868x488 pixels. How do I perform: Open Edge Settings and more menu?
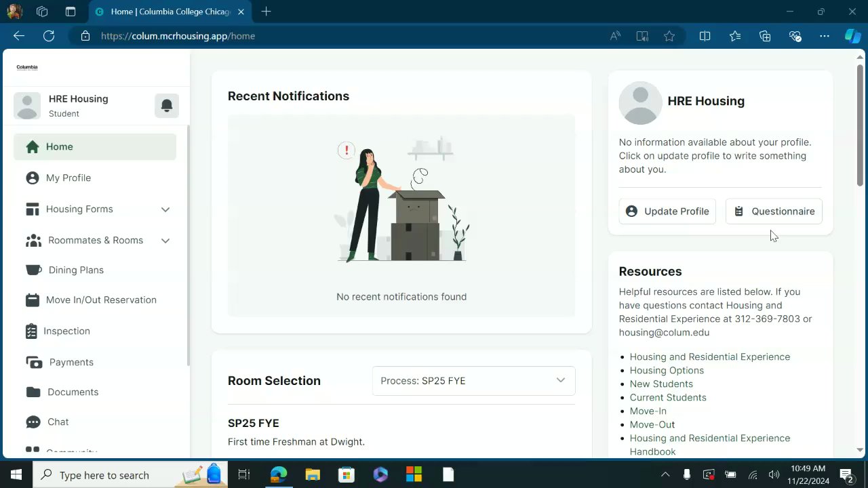click(x=825, y=36)
